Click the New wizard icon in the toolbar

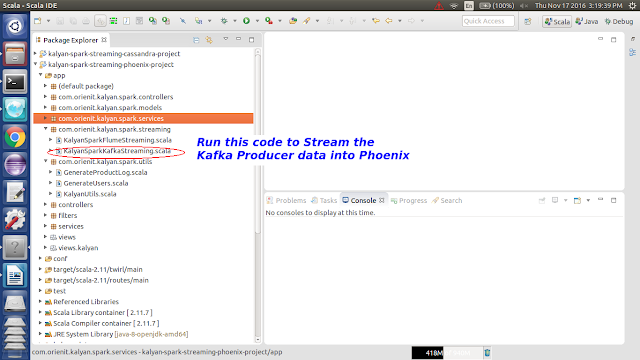pos(38,21)
